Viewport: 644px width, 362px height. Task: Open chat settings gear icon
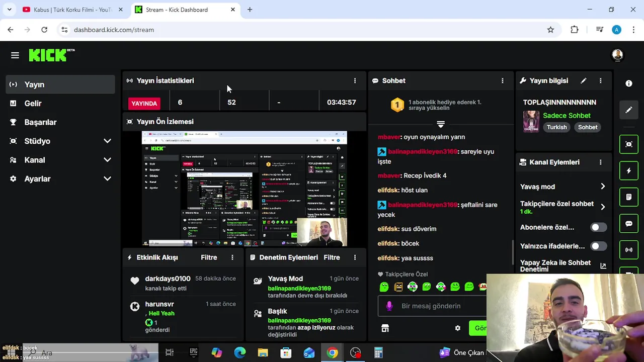click(457, 328)
